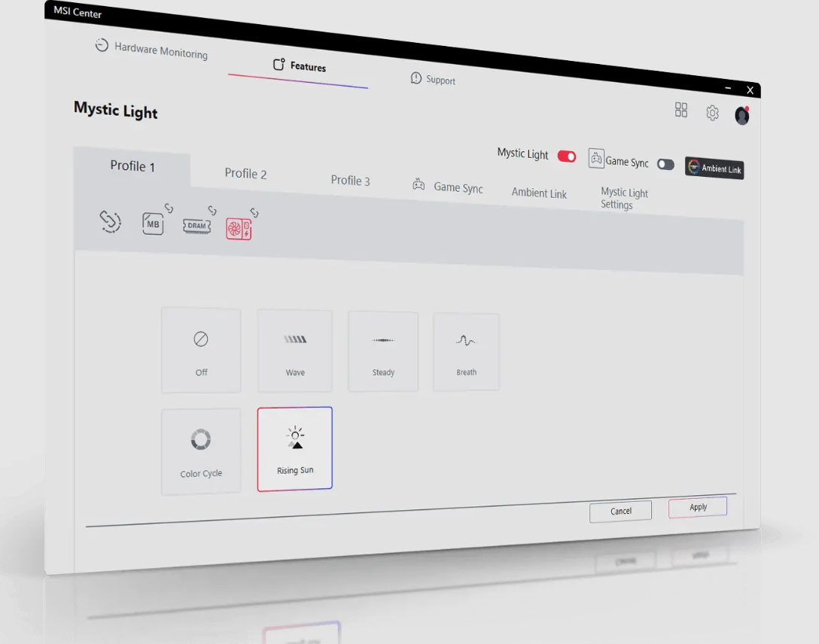
Task: Open the Game Sync tab
Action: pos(448,187)
